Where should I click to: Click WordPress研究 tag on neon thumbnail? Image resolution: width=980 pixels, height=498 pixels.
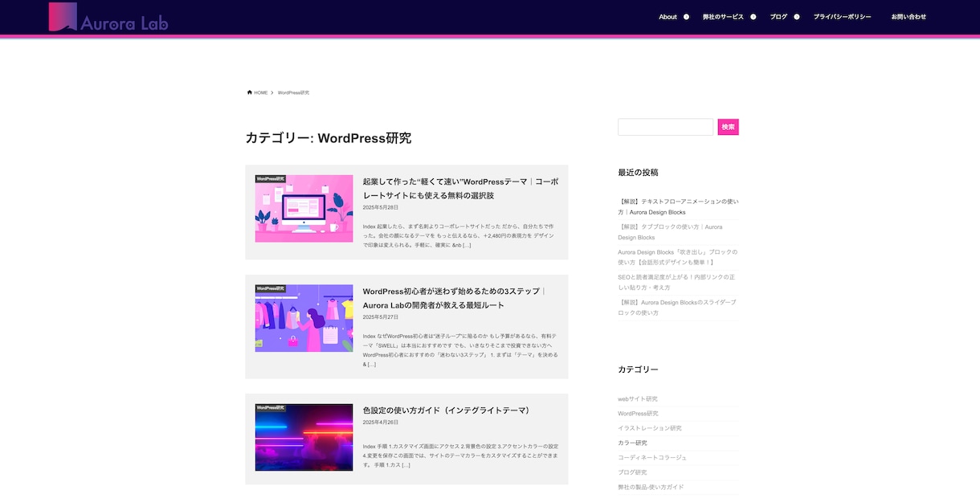[271, 406]
